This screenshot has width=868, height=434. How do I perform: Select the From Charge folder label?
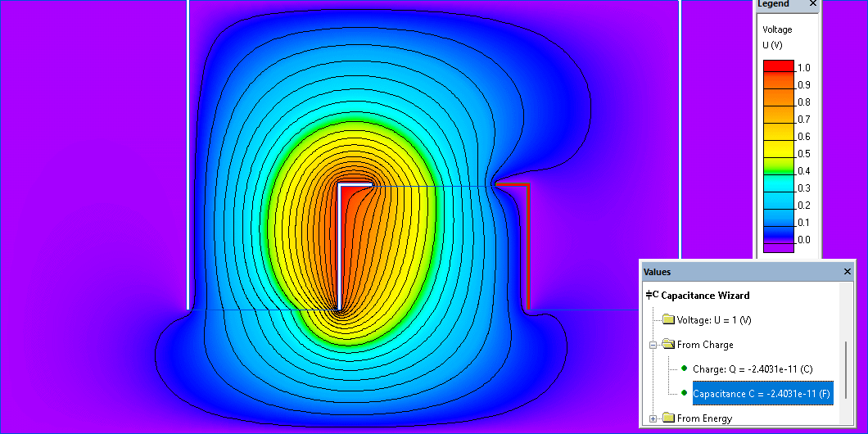click(x=705, y=345)
